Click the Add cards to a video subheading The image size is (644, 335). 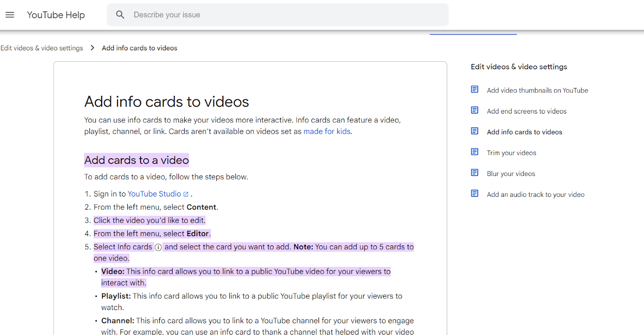[136, 160]
